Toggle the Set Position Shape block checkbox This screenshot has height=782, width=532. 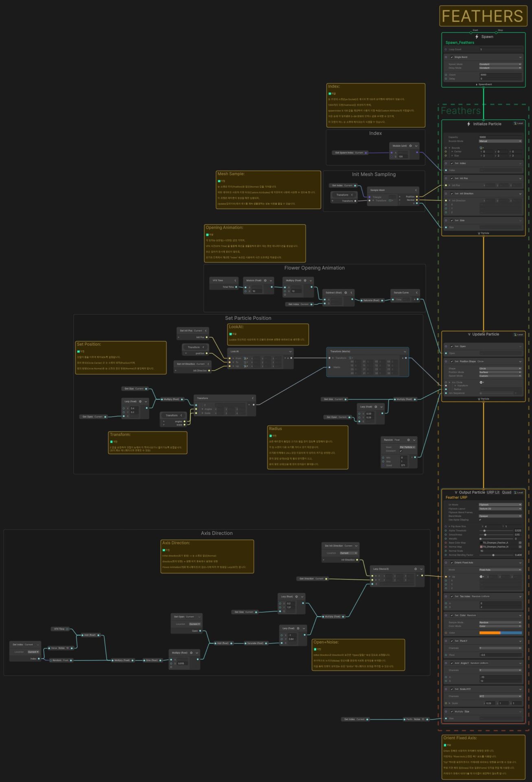coord(451,362)
